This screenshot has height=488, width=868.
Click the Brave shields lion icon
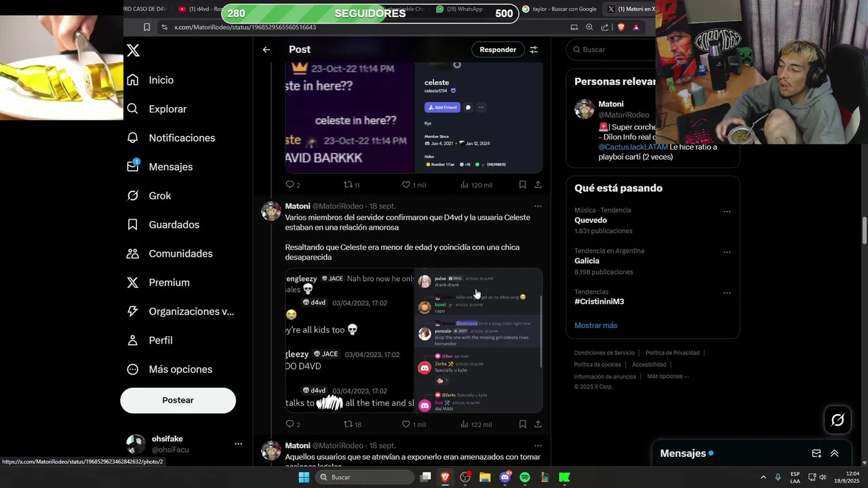coord(620,27)
